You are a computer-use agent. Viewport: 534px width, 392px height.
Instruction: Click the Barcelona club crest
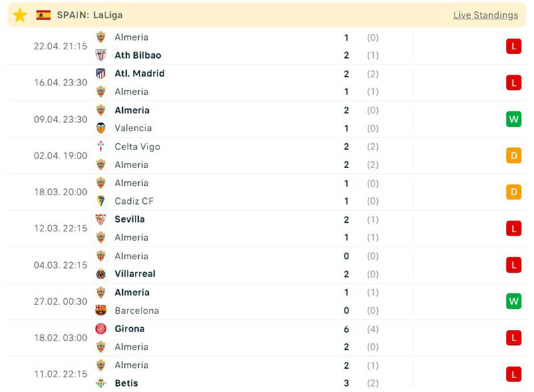[x=101, y=310]
